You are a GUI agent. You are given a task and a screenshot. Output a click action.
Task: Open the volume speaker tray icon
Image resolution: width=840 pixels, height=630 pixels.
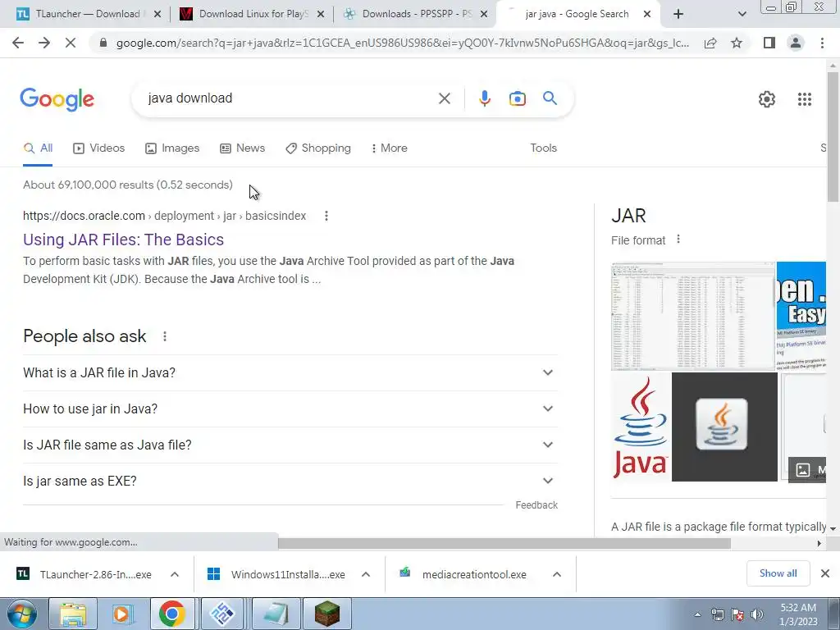coord(757,615)
